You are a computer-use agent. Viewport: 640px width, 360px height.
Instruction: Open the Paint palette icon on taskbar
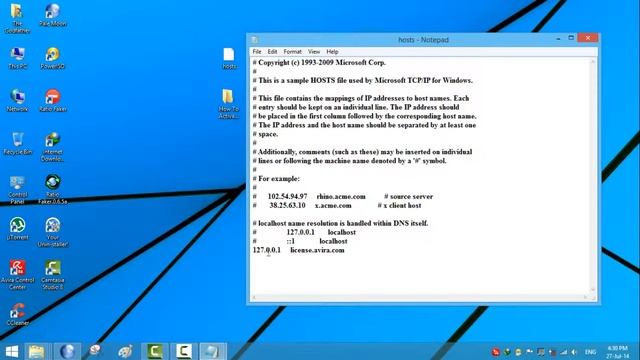point(125,351)
